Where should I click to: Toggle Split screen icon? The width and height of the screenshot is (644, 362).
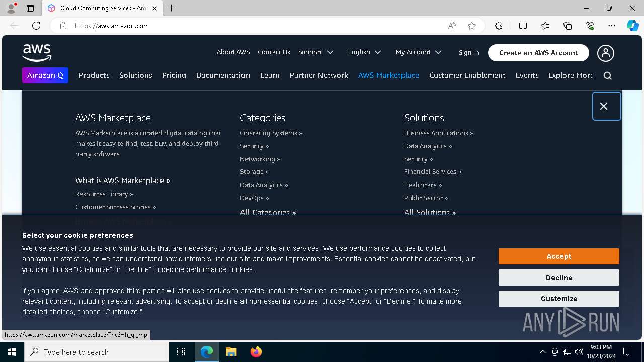pyautogui.click(x=523, y=26)
